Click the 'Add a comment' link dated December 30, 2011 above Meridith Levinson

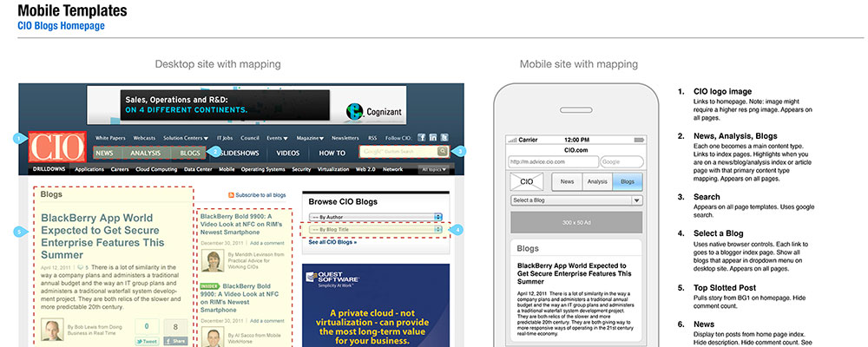[x=266, y=243]
